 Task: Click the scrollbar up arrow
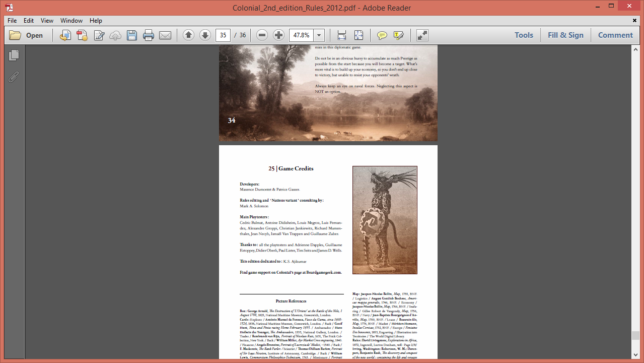635,49
